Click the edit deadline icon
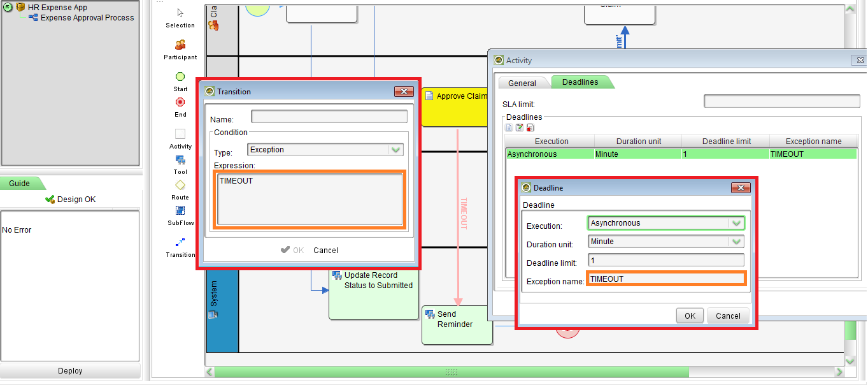This screenshot has width=868, height=385. pos(520,128)
